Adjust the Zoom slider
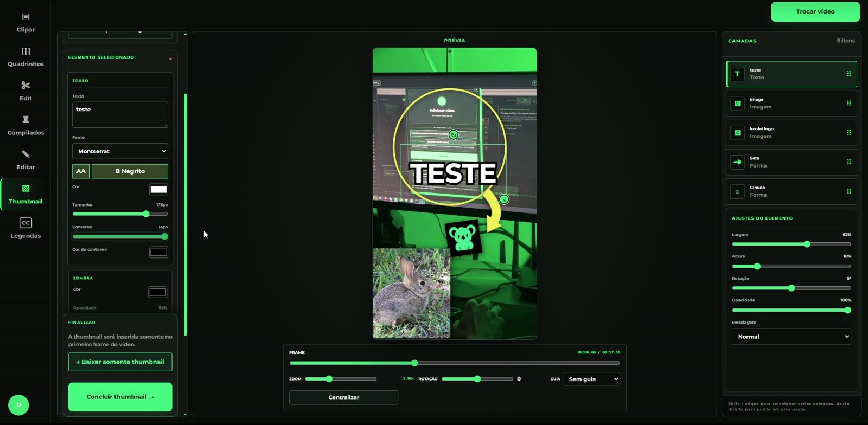This screenshot has height=425, width=868. point(341,379)
